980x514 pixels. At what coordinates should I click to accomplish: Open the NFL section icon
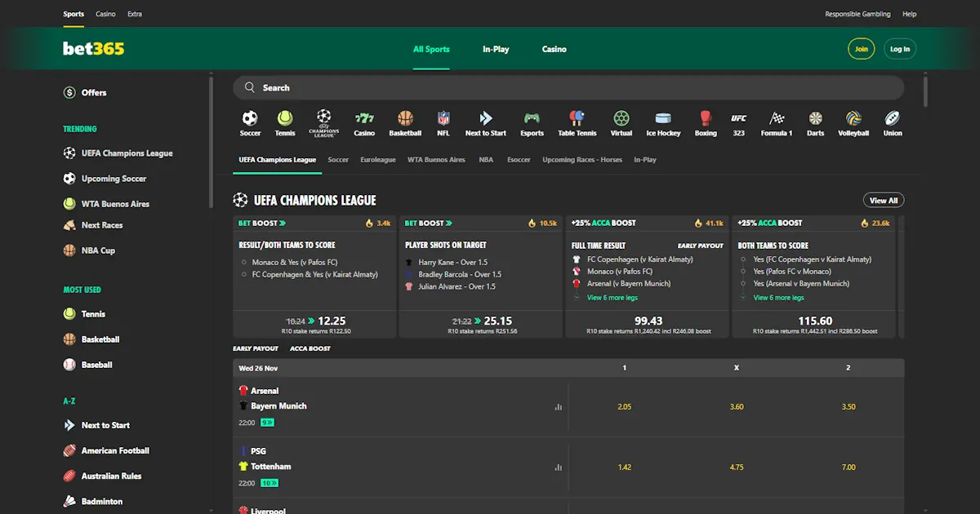click(442, 121)
